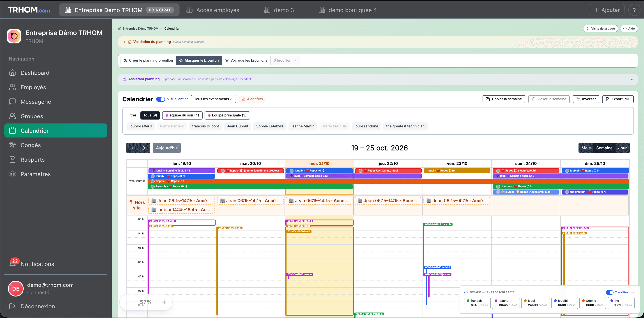The height and width of the screenshot is (318, 644).
Task: Select the equipe du soir (4) filter
Action: click(182, 115)
